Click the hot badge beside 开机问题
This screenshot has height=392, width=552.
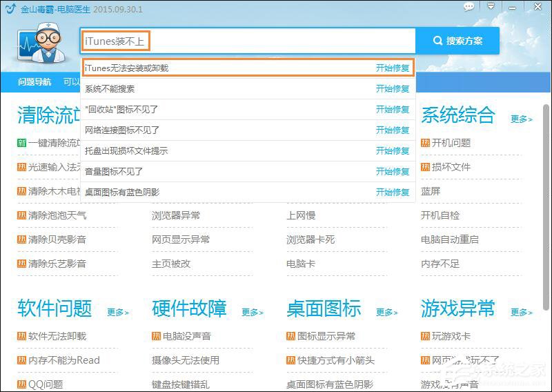pyautogui.click(x=425, y=143)
